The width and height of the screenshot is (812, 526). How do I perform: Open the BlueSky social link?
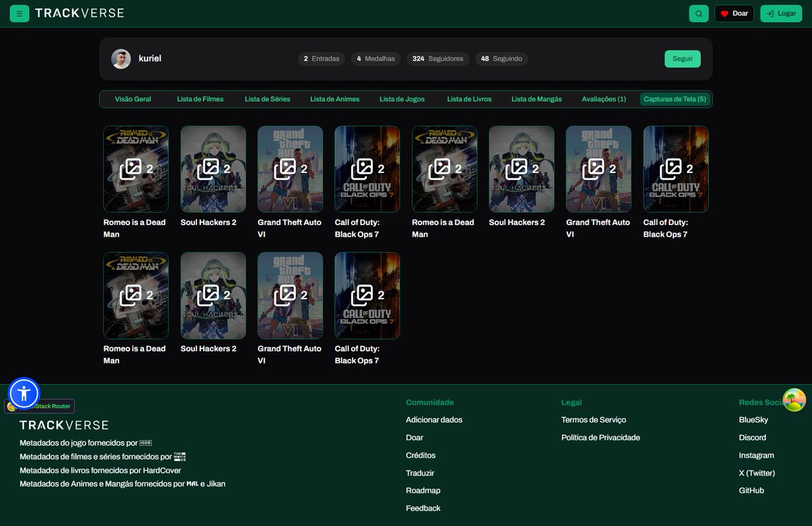[753, 420]
